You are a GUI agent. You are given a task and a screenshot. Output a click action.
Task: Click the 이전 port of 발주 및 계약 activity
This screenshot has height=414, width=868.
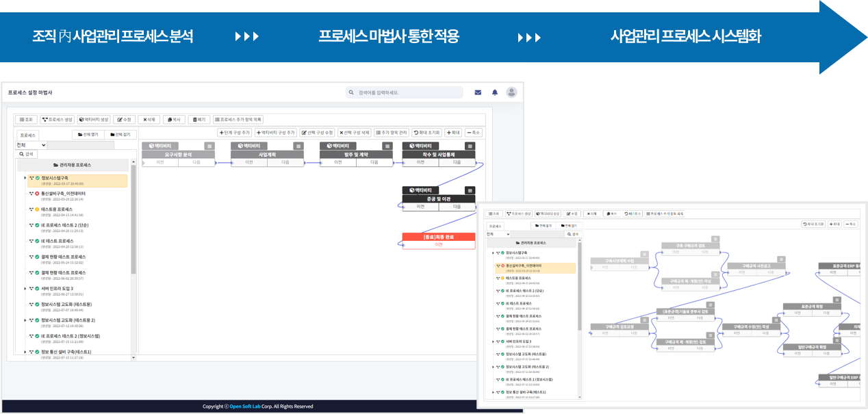coord(338,163)
